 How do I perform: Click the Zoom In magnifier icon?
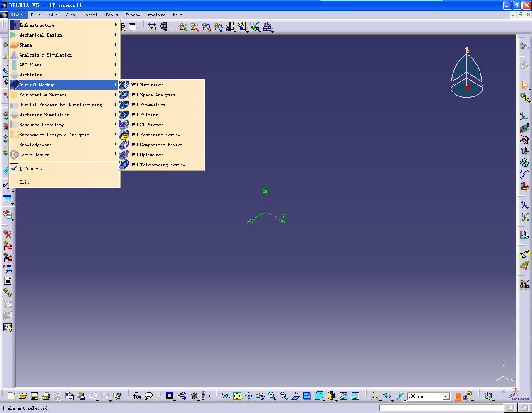click(x=272, y=396)
